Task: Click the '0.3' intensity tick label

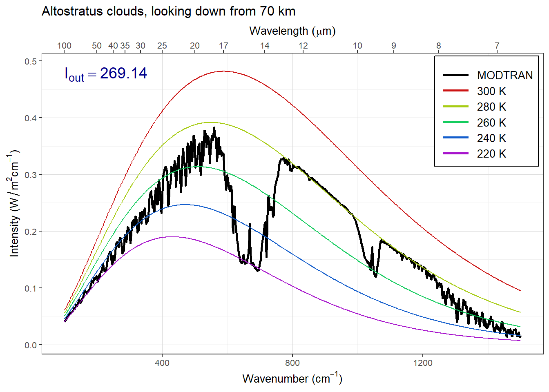Action: [x=30, y=175]
